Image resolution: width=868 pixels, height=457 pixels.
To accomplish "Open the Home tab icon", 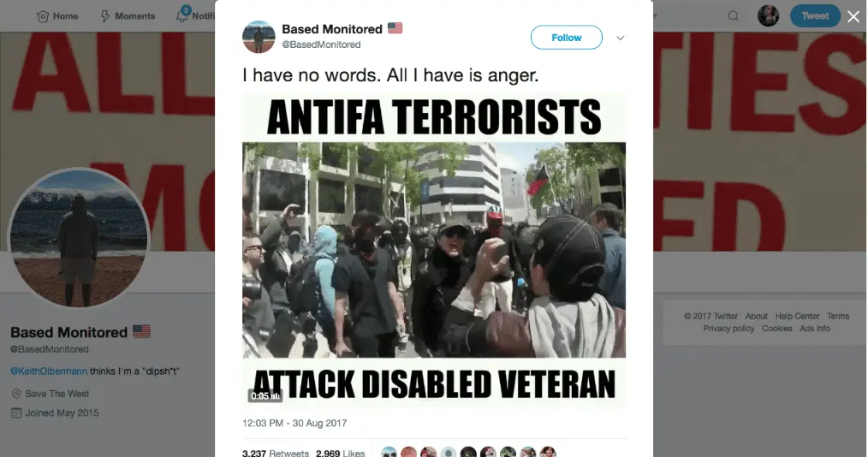I will (43, 16).
